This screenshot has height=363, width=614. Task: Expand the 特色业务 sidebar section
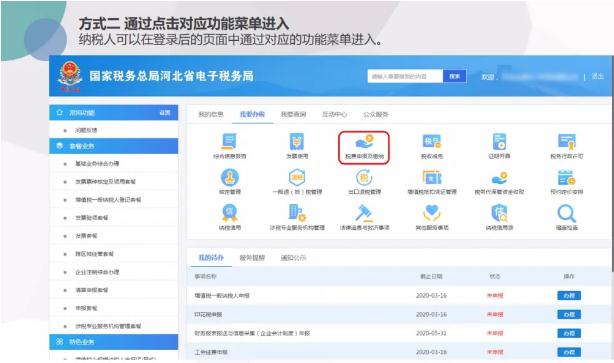(114, 342)
